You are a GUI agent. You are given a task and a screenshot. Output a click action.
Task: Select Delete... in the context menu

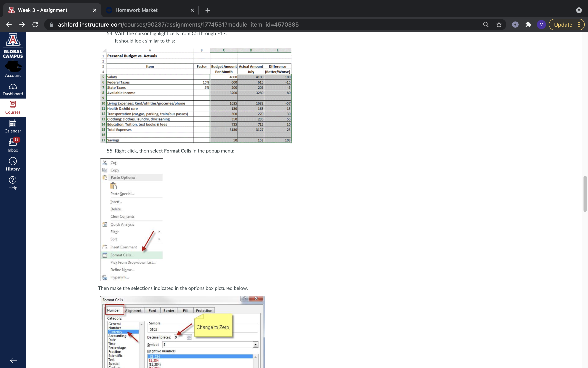(117, 209)
